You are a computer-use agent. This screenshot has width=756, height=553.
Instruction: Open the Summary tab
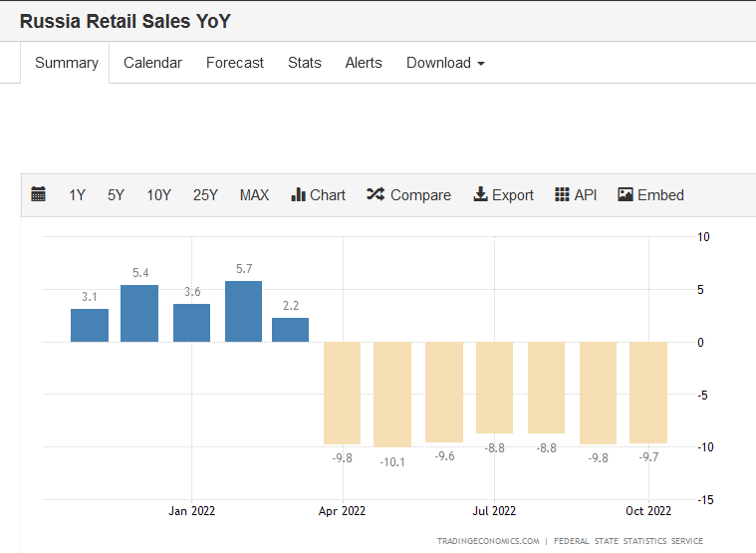(x=67, y=63)
